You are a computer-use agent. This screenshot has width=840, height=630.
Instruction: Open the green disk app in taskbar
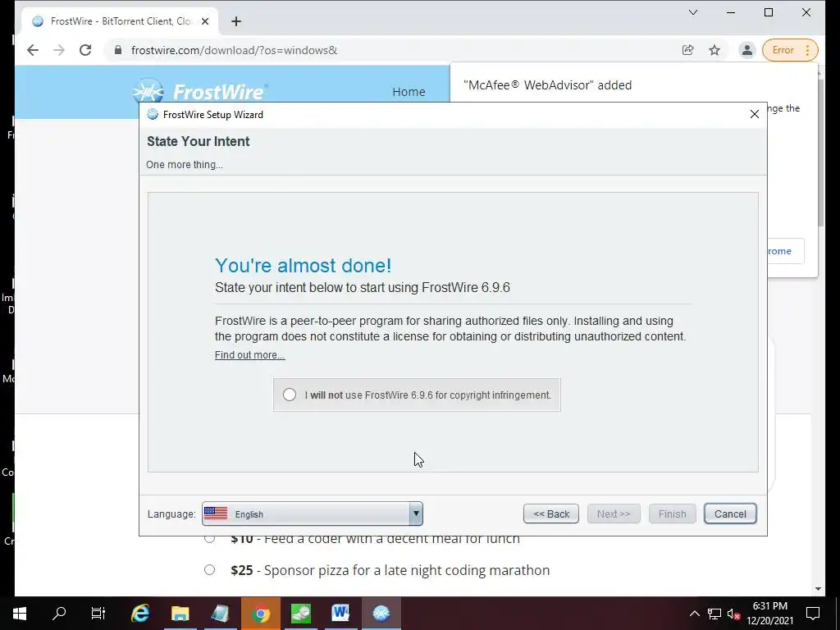(x=300, y=614)
